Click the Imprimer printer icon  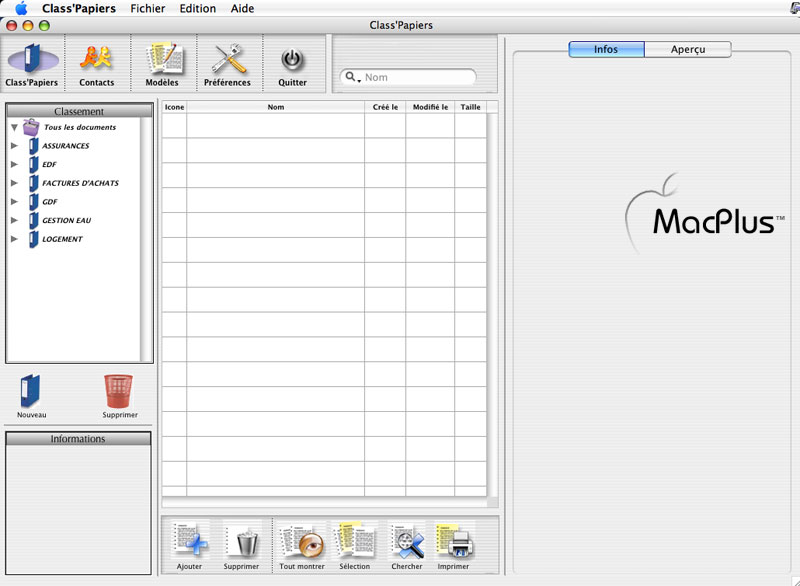454,542
